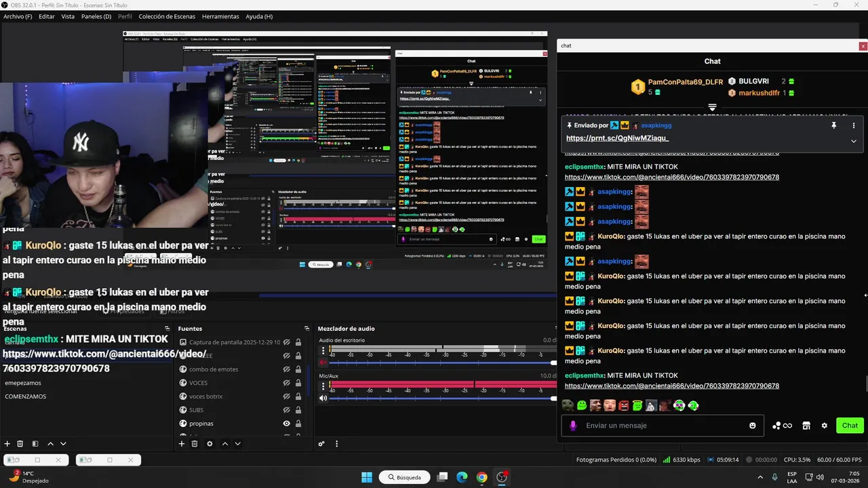This screenshot has height=488, width=868.
Task: Open Chrome from the taskbar
Action: tap(481, 477)
